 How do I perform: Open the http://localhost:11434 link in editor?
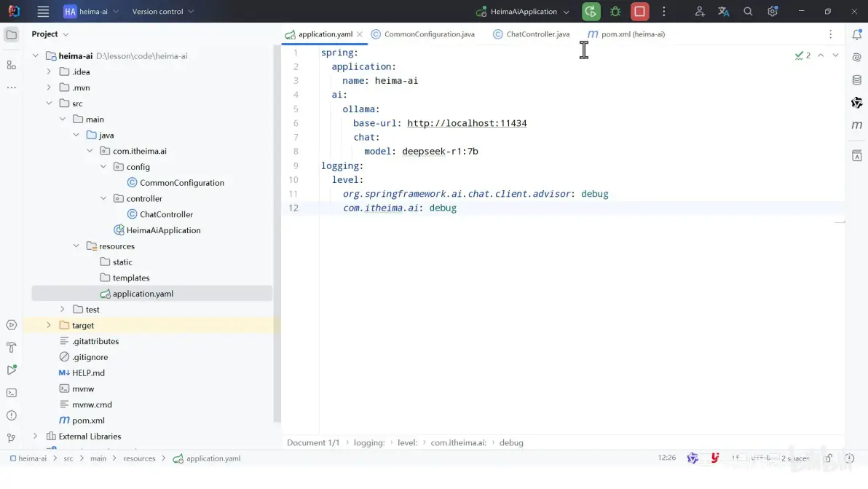click(x=468, y=122)
